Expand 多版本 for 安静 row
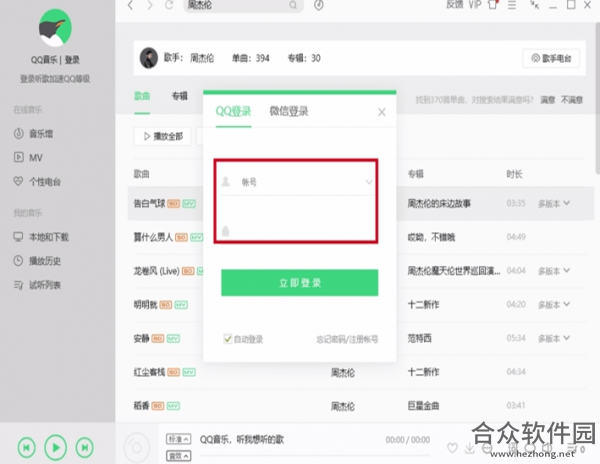 coord(554,339)
